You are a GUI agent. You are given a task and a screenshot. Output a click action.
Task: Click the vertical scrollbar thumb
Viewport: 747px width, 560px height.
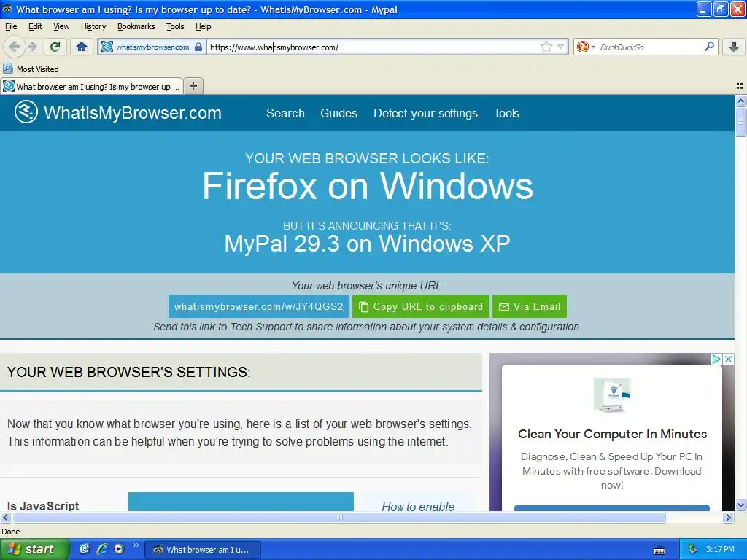(x=740, y=122)
